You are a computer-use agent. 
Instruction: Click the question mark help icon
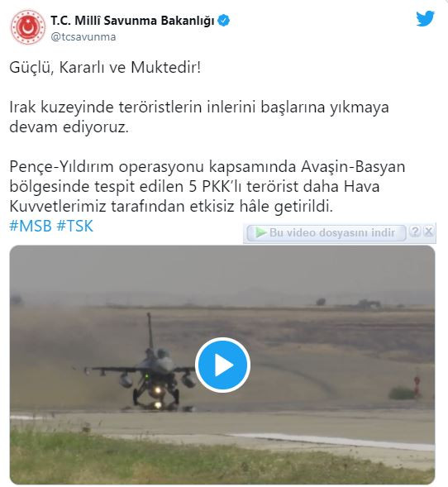[414, 232]
